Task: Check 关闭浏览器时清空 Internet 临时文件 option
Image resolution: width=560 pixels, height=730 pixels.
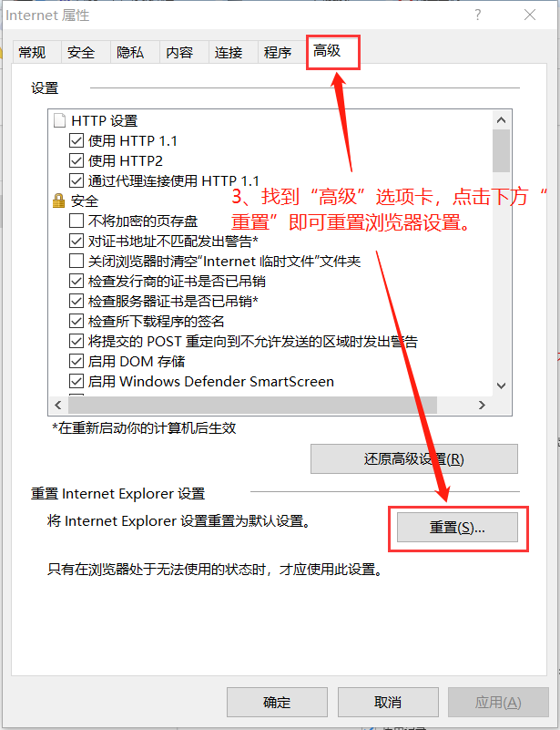Action: (x=76, y=261)
